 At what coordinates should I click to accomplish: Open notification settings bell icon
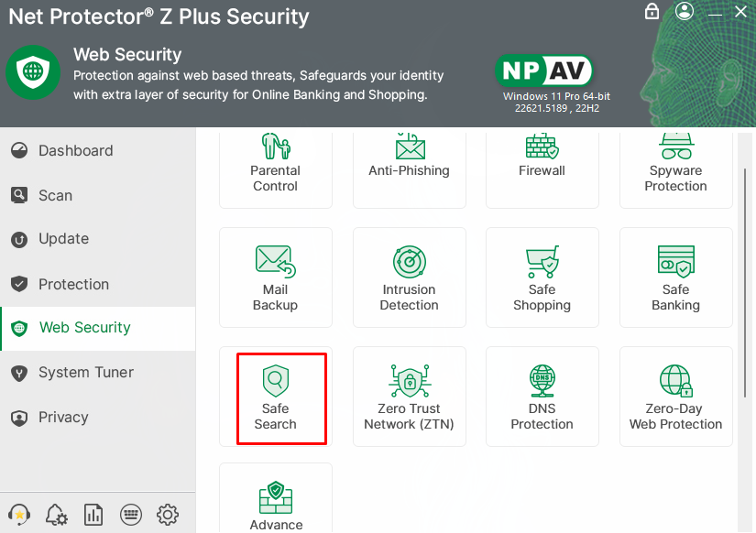point(56,514)
